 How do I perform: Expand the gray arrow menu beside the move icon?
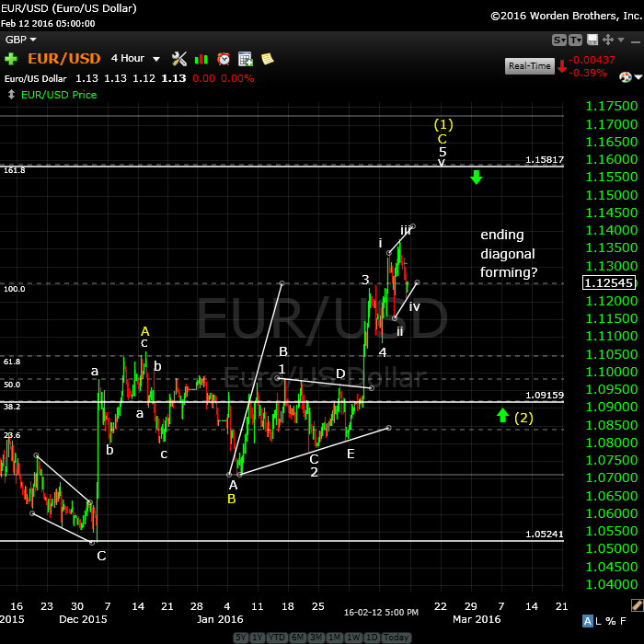point(621,40)
